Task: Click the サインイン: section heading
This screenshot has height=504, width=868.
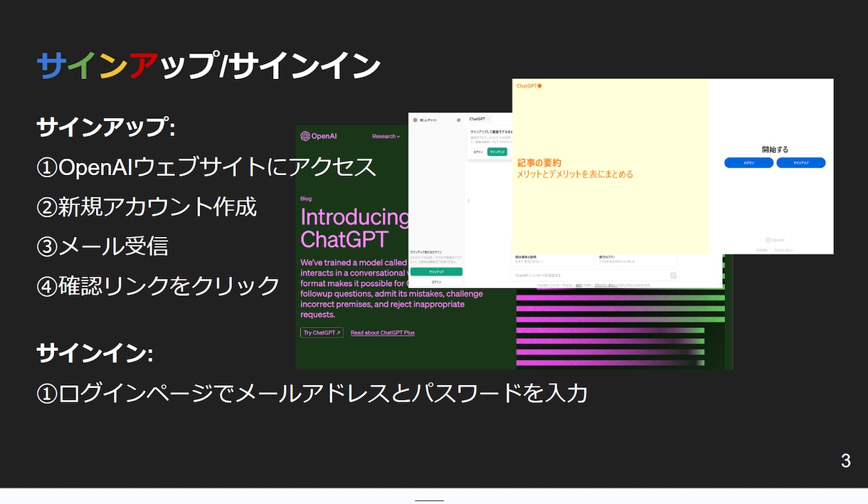Action: (95, 354)
